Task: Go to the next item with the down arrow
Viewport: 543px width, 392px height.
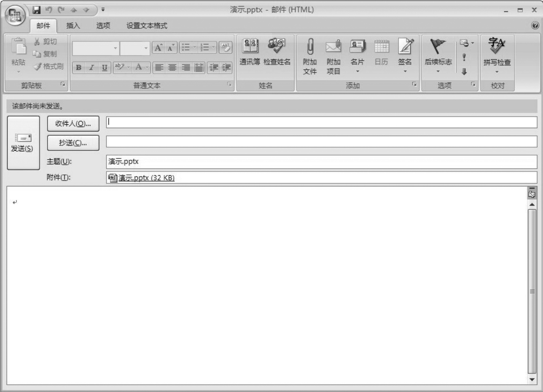Action: [86, 10]
